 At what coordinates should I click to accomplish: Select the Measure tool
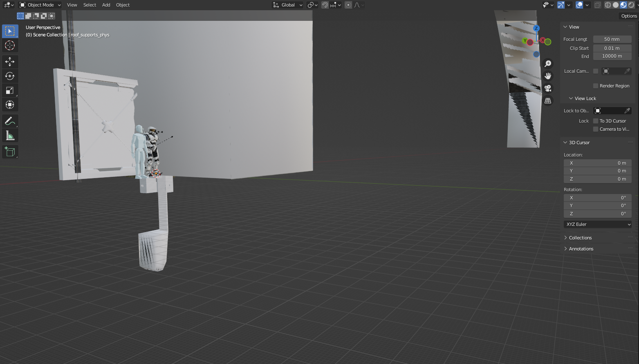click(x=10, y=136)
